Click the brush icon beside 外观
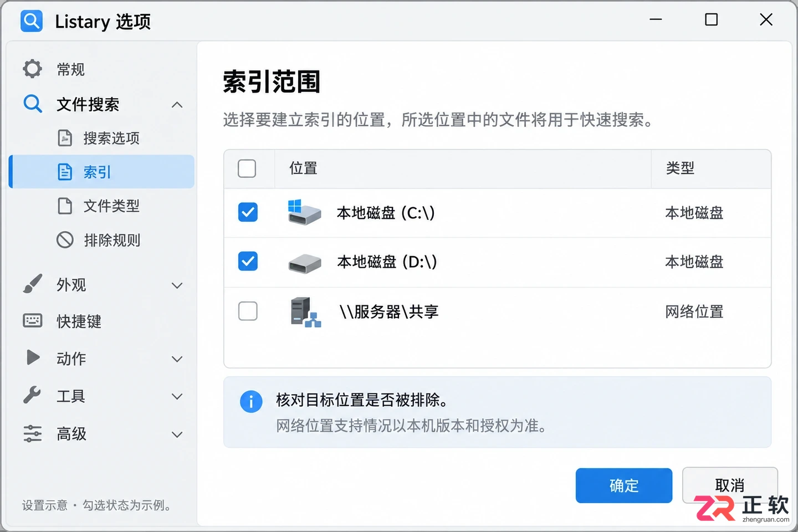Image resolution: width=798 pixels, height=532 pixels. tap(32, 284)
